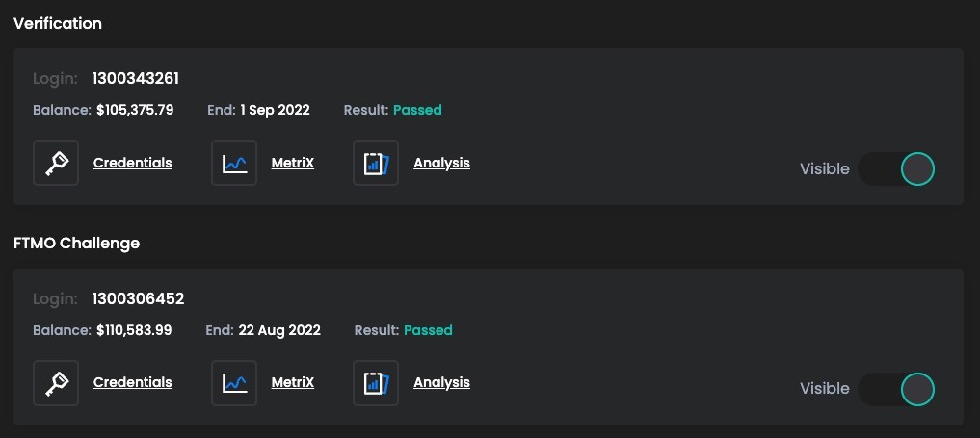The width and height of the screenshot is (980, 438).
Task: Click the 22 Aug 2022 end date
Action: tap(279, 330)
